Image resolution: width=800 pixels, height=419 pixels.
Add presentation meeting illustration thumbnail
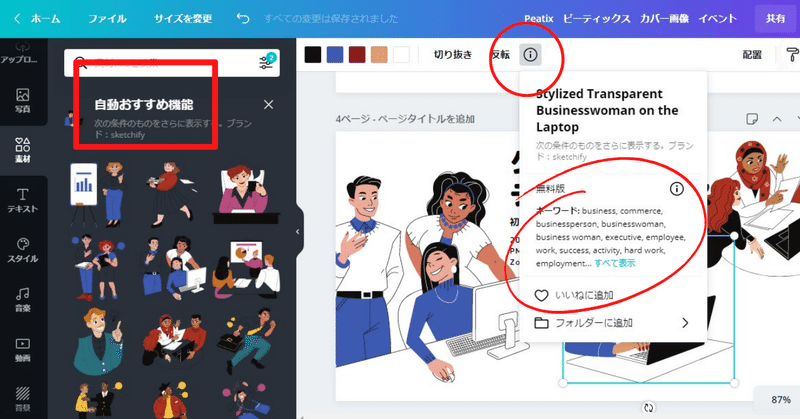point(246,269)
